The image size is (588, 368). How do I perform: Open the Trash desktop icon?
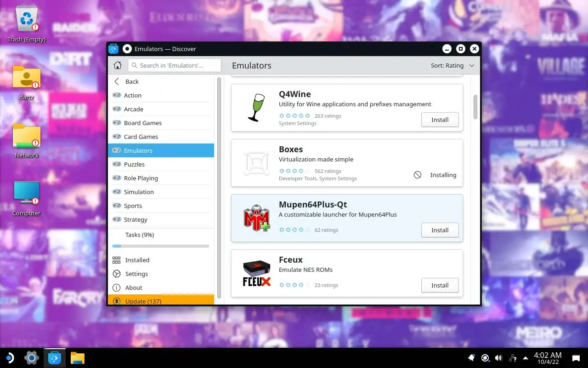tap(27, 19)
